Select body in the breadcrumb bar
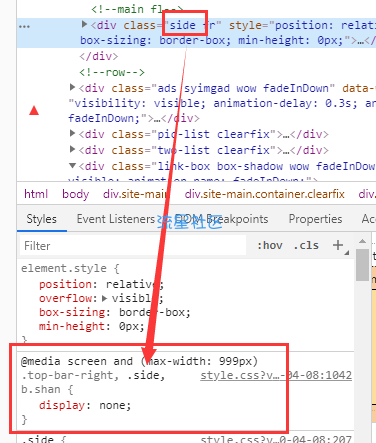 (x=76, y=194)
